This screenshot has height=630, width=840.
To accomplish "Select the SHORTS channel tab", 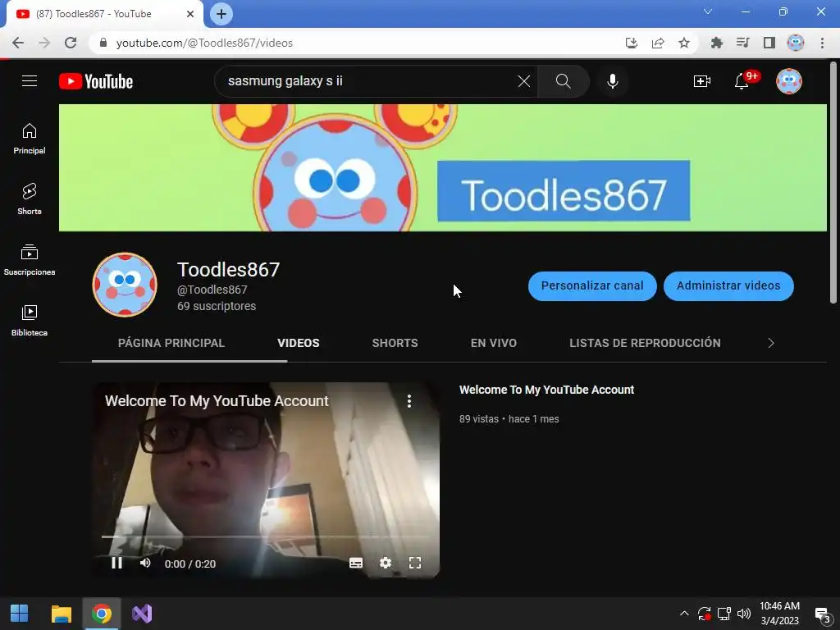I will tap(395, 343).
